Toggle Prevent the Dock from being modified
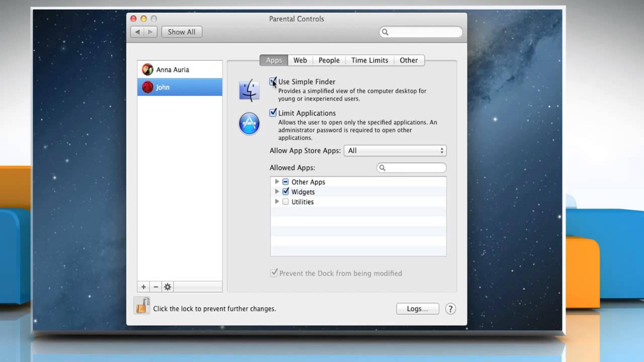 coord(274,273)
